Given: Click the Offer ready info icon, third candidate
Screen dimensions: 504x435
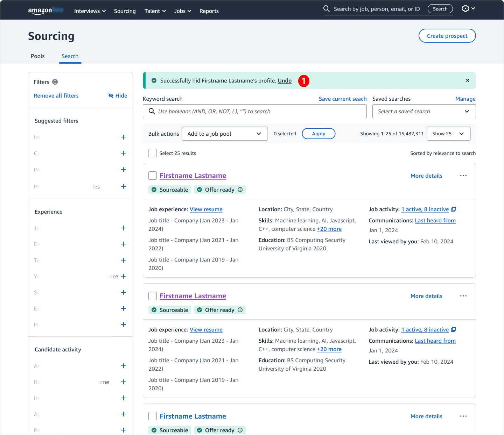Looking at the screenshot, I should pyautogui.click(x=240, y=430).
